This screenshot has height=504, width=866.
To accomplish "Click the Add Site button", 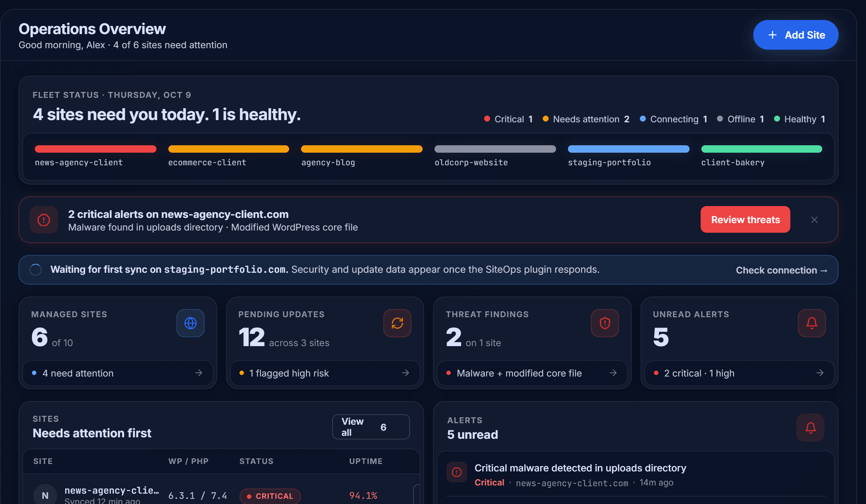I will (796, 35).
